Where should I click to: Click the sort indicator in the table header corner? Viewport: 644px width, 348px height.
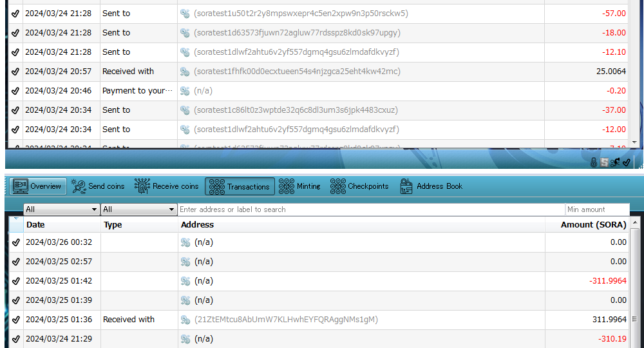point(15,220)
